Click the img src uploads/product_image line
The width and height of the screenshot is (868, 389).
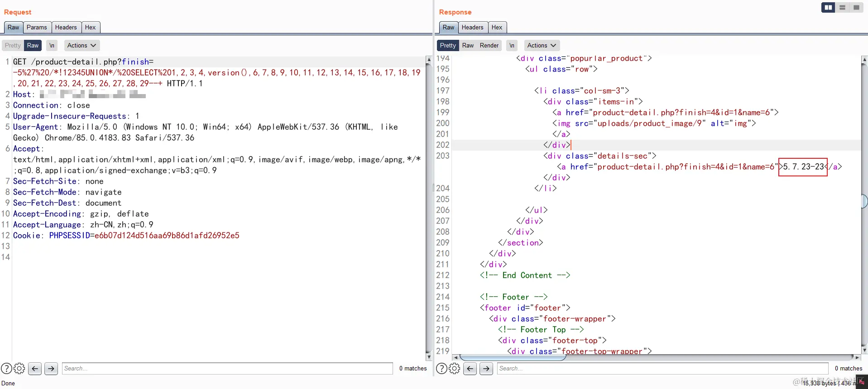654,123
